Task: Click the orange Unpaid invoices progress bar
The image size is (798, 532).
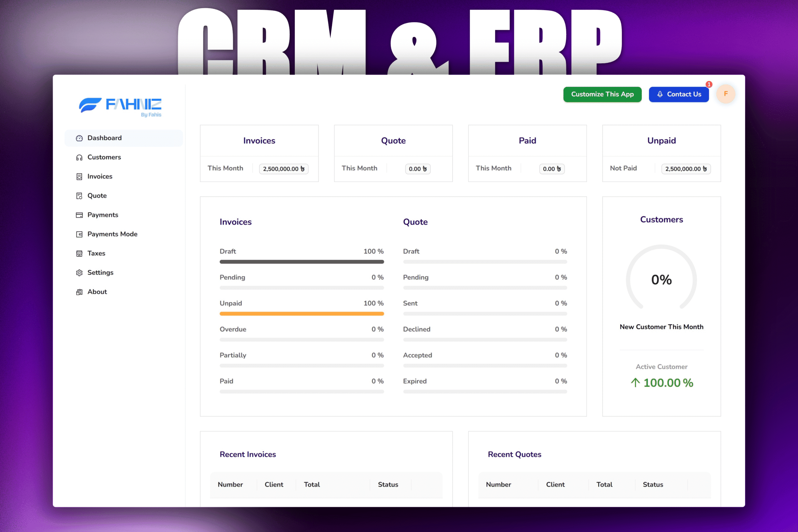Action: [302, 314]
